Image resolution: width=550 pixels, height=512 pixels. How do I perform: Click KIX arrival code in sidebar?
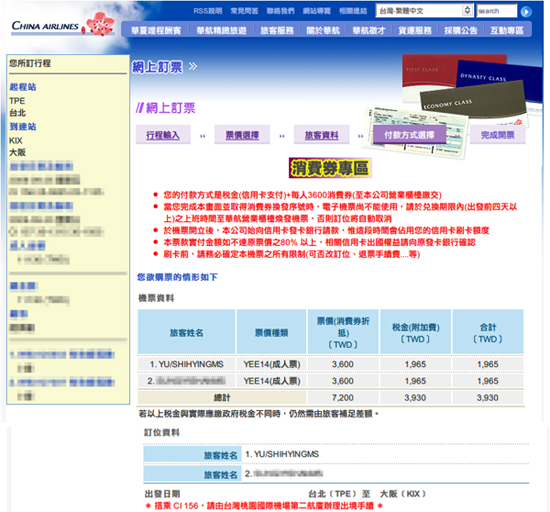(15, 140)
